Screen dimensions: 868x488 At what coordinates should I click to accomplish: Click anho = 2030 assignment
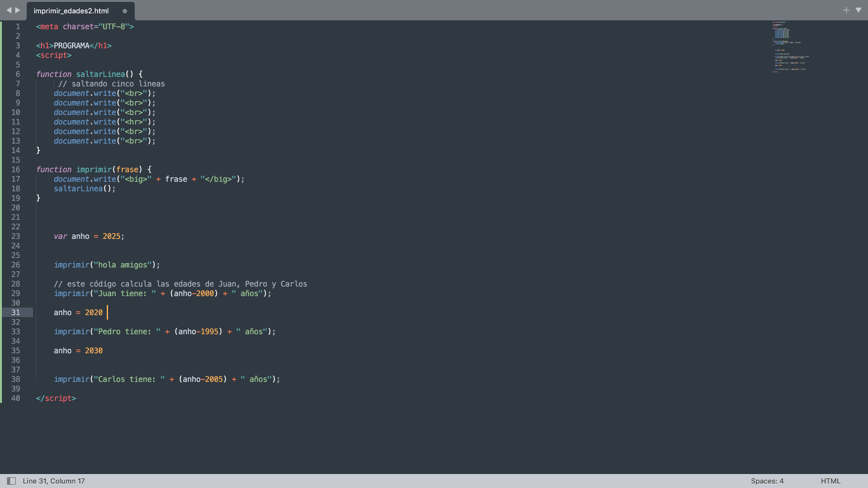78,351
